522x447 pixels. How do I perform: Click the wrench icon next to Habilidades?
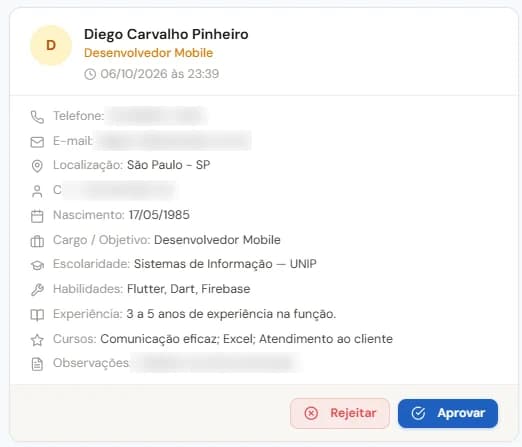37,290
